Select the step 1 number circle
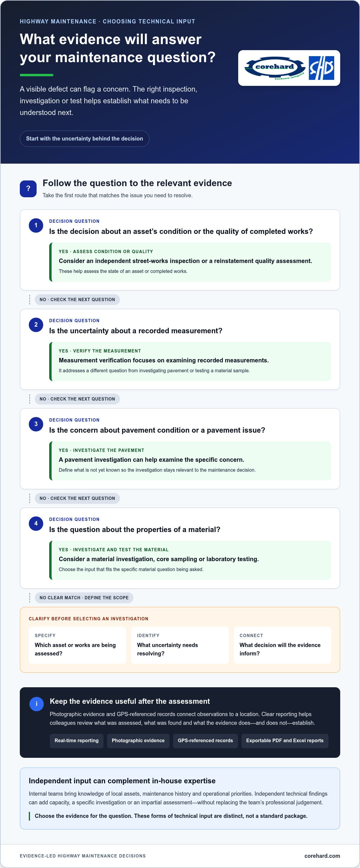The image size is (360, 868). coord(36,225)
